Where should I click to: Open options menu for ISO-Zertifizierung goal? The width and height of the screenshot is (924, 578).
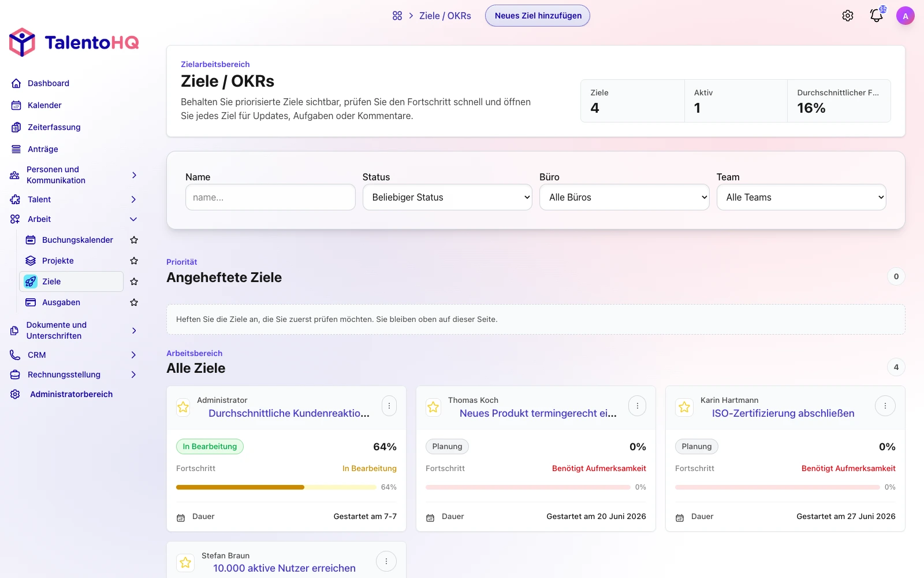pyautogui.click(x=885, y=406)
